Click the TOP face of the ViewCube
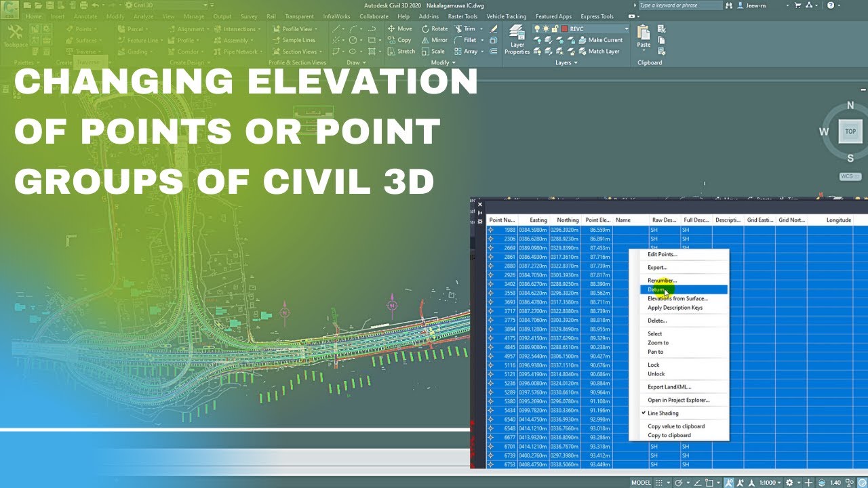Screen dimensions: 868x488 click(850, 131)
